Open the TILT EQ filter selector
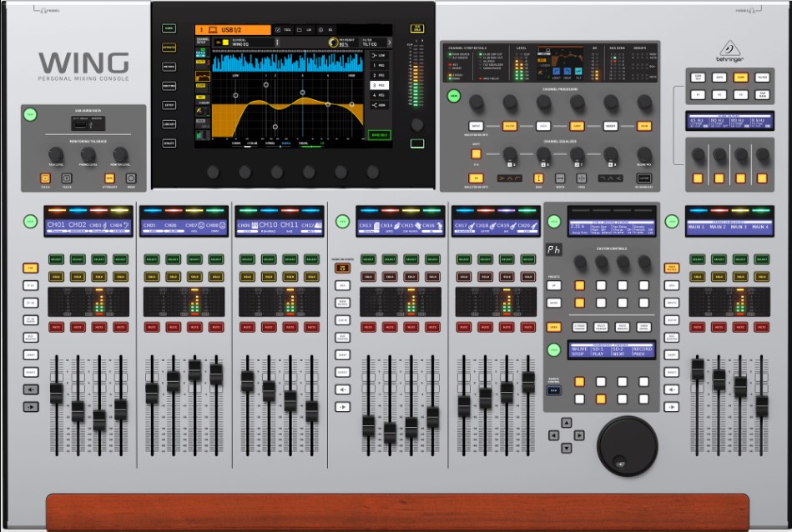The height and width of the screenshot is (532, 792). tap(373, 43)
